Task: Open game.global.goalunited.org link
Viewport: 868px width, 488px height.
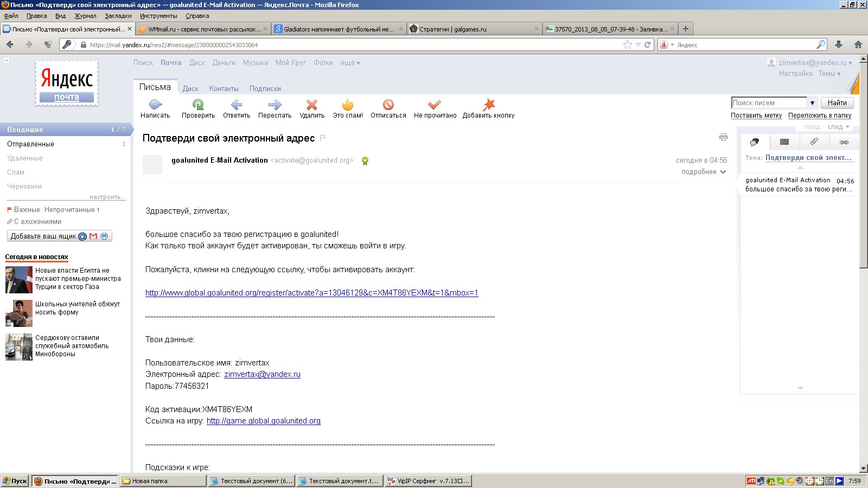Action: (264, 421)
